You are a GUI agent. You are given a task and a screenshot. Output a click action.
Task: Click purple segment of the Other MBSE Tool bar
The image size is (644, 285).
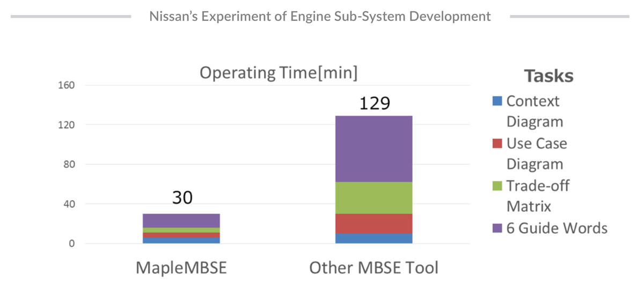pos(374,149)
